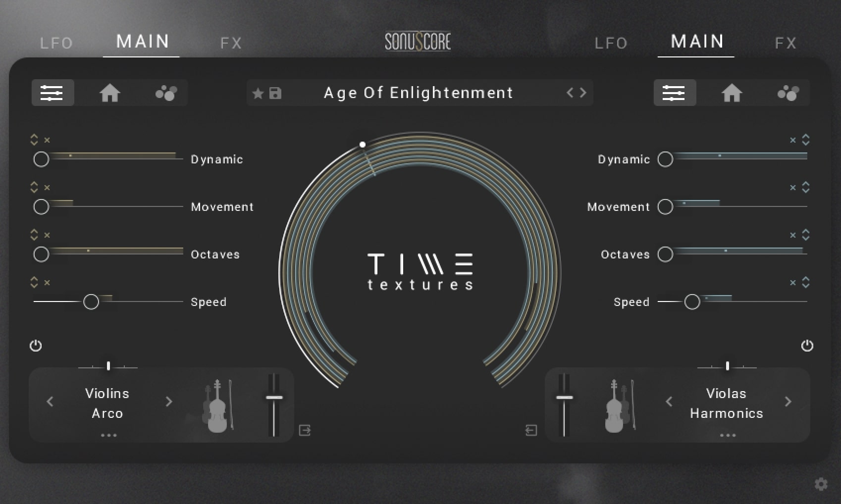This screenshot has height=504, width=841.
Task: Remove left Movement modulation with x
Action: click(47, 188)
